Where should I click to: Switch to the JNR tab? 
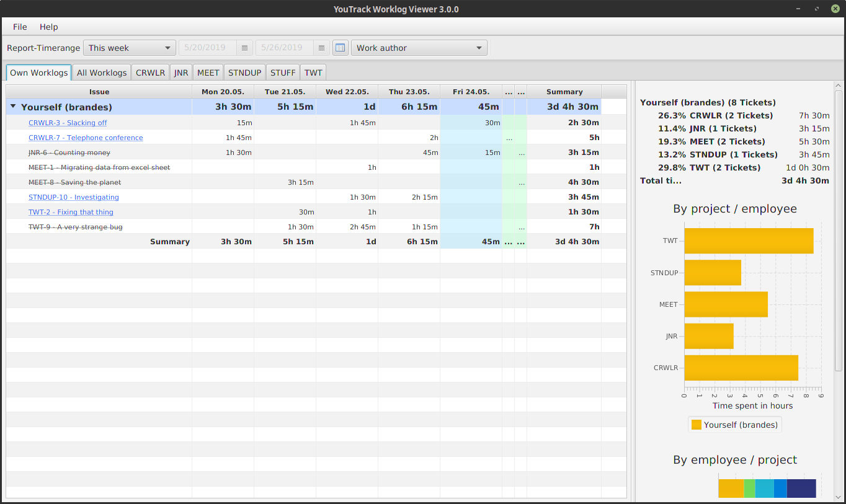point(181,73)
